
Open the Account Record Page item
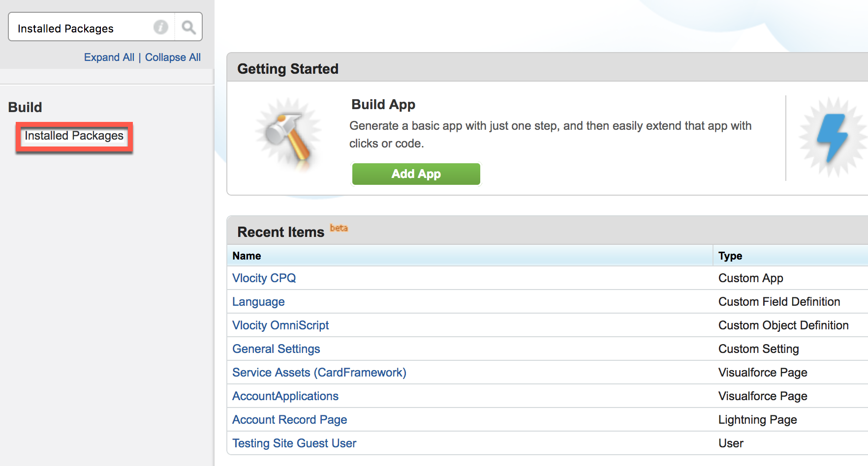[289, 419]
